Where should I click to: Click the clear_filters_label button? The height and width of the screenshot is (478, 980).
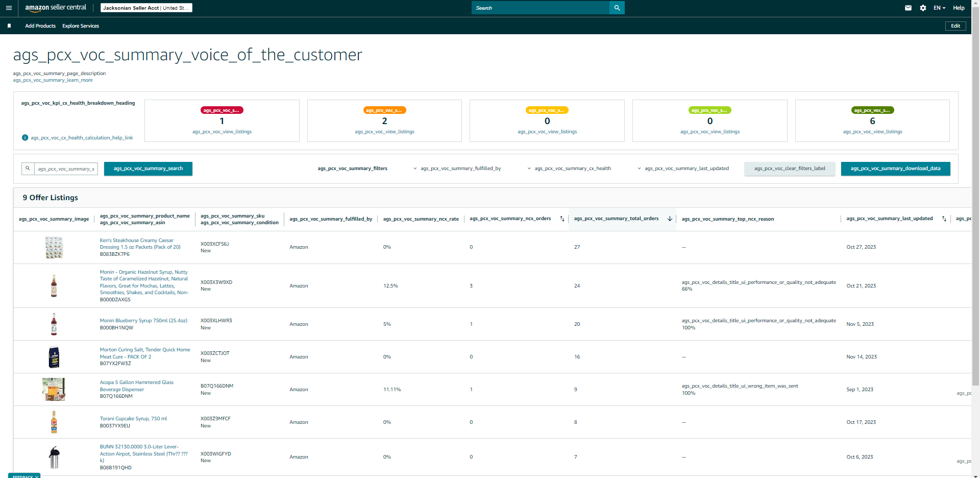tap(790, 169)
